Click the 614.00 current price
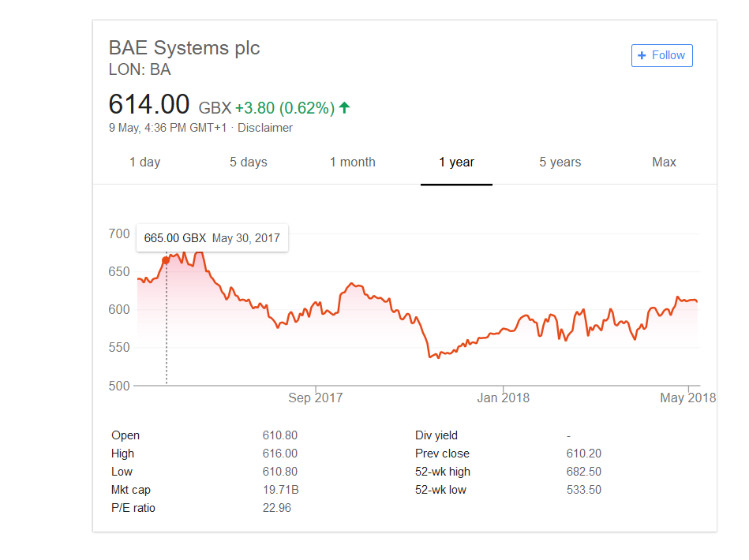 (x=149, y=104)
